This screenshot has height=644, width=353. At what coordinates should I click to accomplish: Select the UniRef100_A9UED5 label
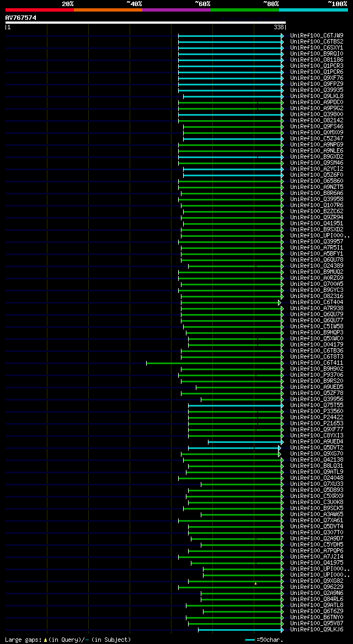coord(317,387)
